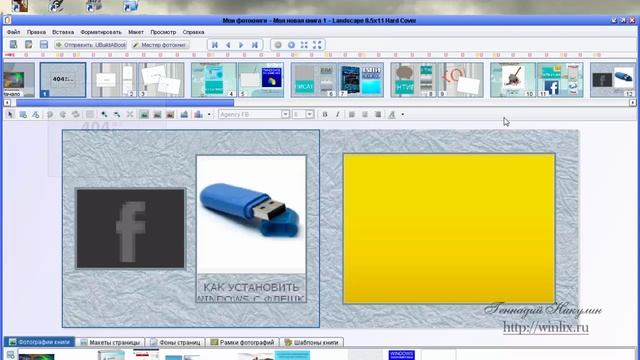This screenshot has width=640, height=360.
Task: Click the first greyed rotate icon after text tool
Action: [x=50, y=115]
